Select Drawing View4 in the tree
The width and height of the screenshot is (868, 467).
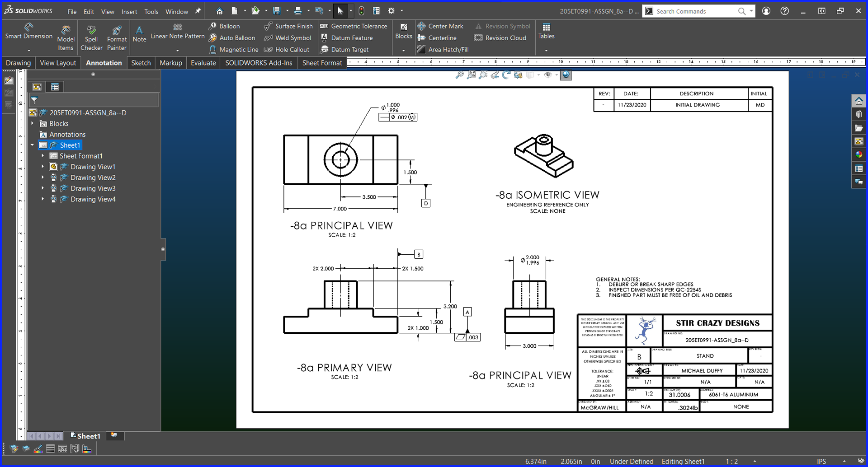tap(93, 199)
